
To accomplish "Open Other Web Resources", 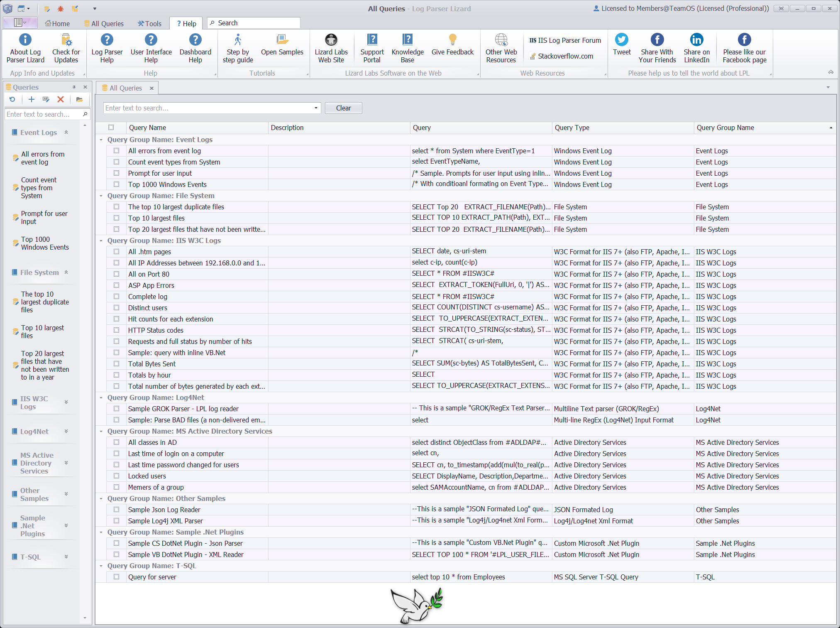I will pos(501,48).
